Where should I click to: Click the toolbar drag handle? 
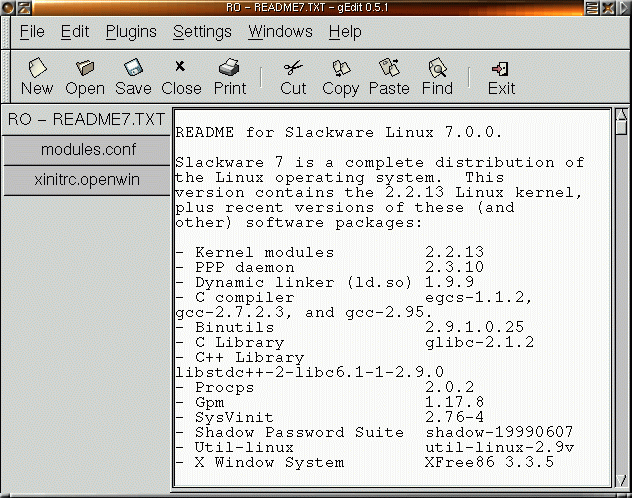pyautogui.click(x=6, y=76)
